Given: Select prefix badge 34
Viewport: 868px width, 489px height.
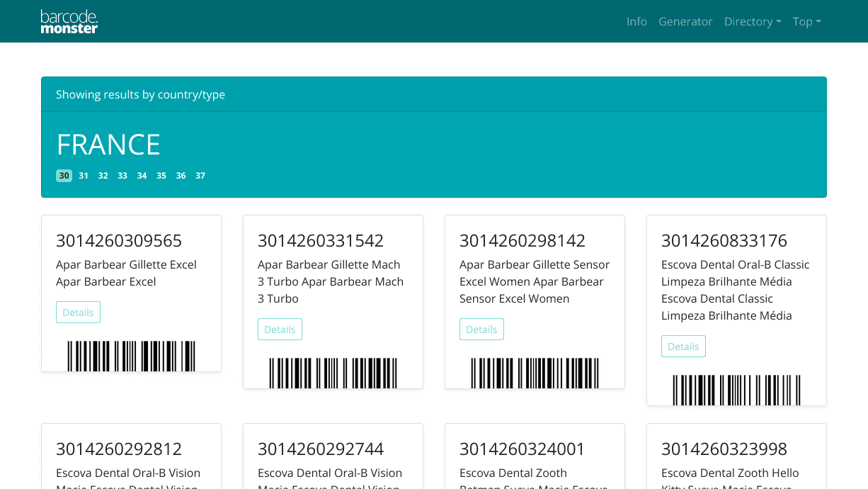Looking at the screenshot, I should click(x=142, y=176).
